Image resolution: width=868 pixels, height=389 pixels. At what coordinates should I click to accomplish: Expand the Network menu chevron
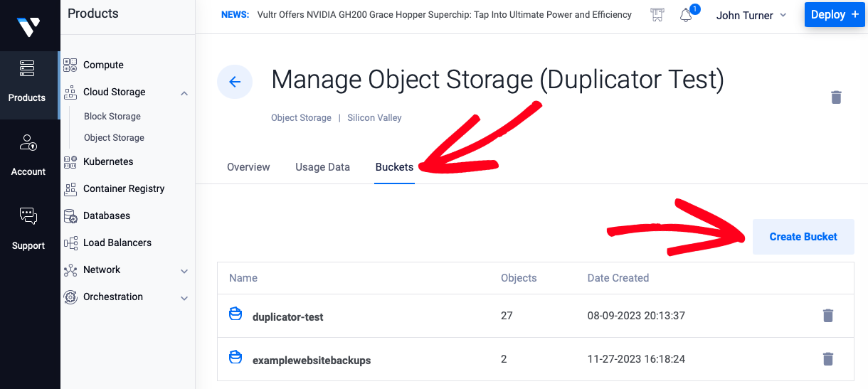184,271
